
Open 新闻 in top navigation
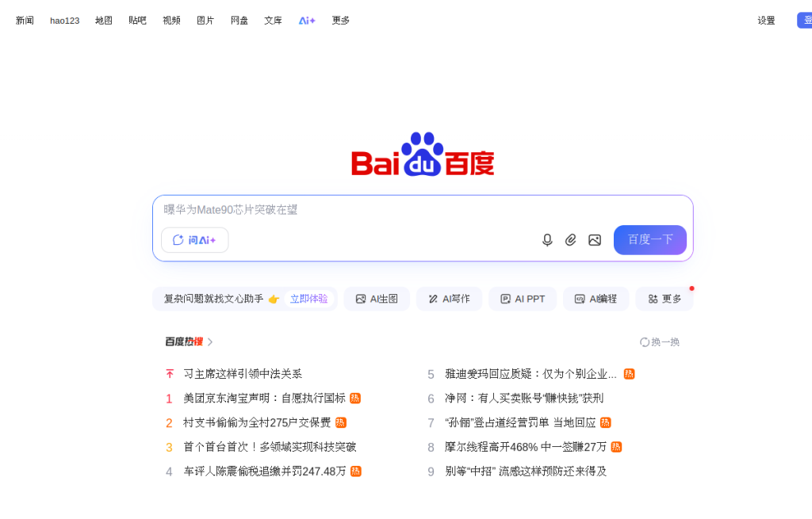point(25,21)
